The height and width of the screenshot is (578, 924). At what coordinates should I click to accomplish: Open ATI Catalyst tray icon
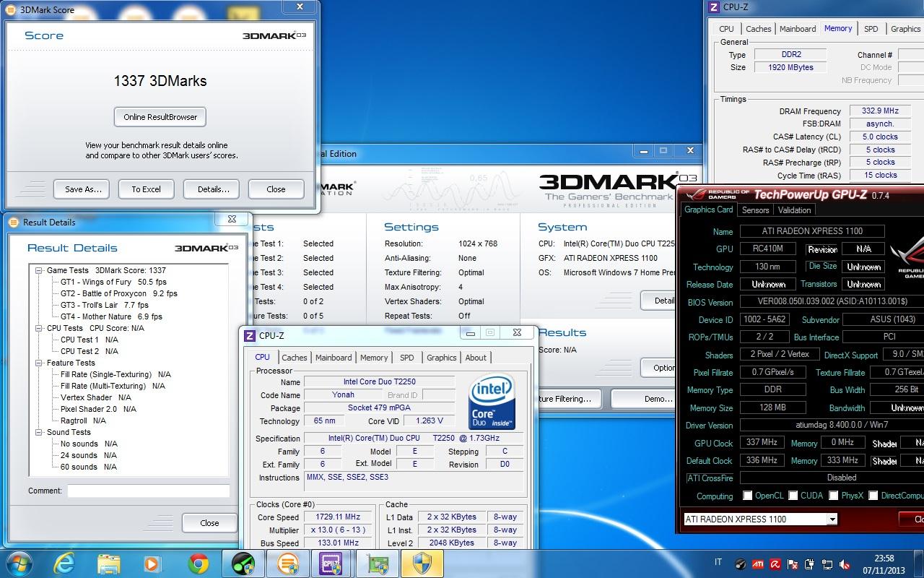tap(758, 564)
